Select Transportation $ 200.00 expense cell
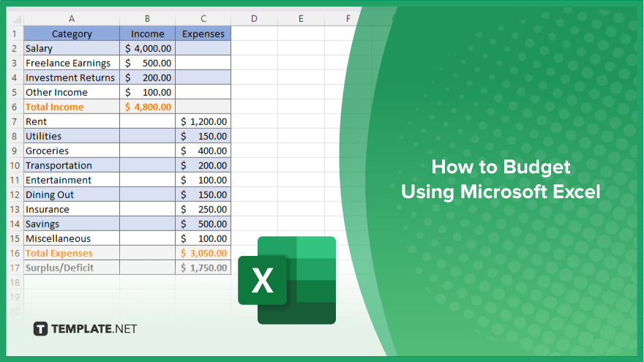 (203, 165)
